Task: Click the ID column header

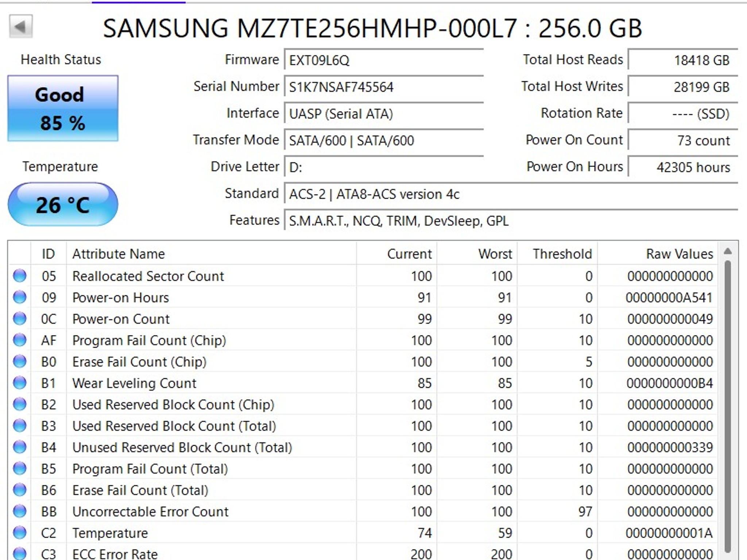Action: coord(49,254)
